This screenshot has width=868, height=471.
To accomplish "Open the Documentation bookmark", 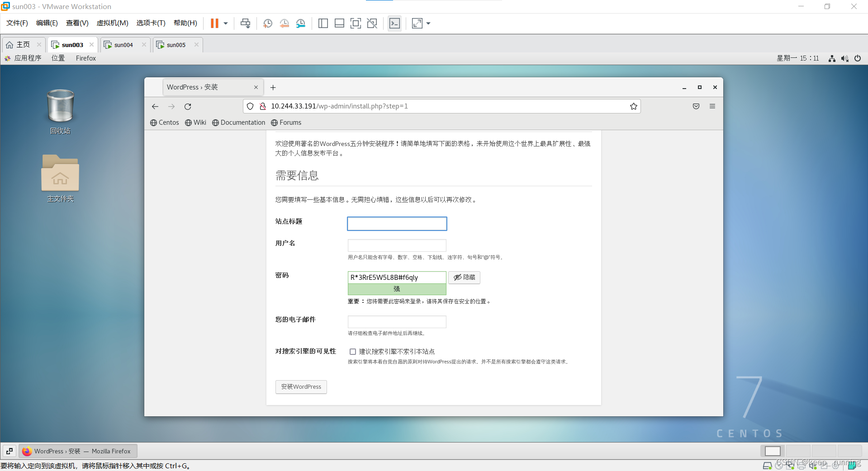I will (x=238, y=122).
